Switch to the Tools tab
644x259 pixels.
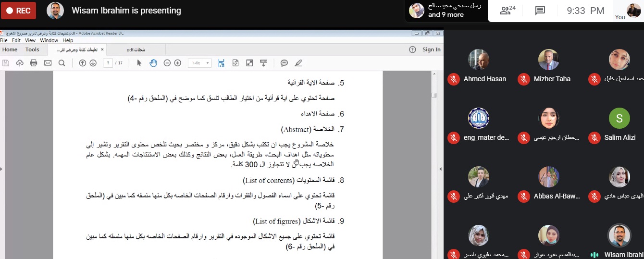(x=32, y=49)
